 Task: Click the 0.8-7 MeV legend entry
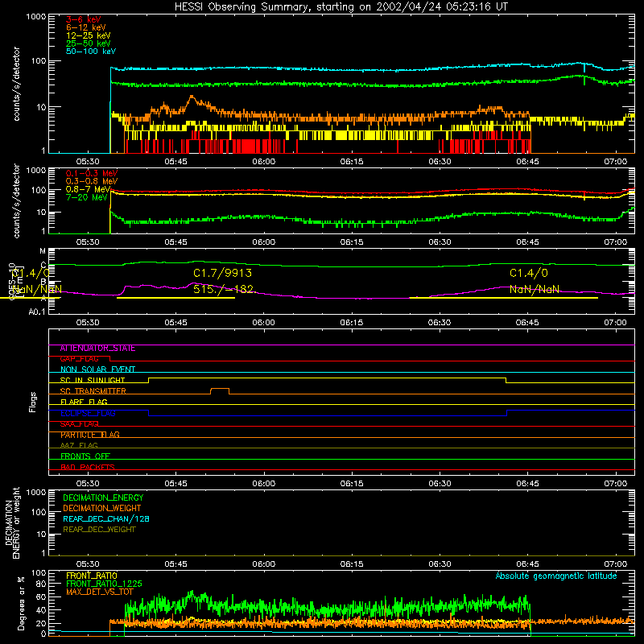point(89,189)
